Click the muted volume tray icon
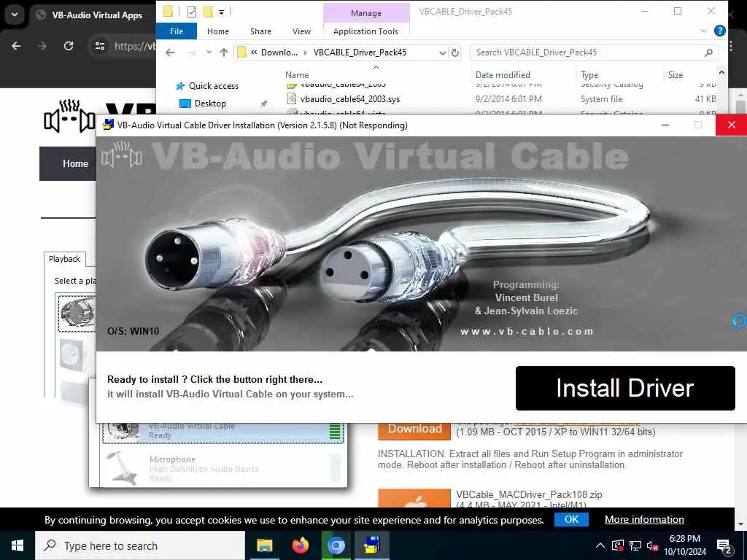Viewport: 747px width, 560px height. (653, 545)
